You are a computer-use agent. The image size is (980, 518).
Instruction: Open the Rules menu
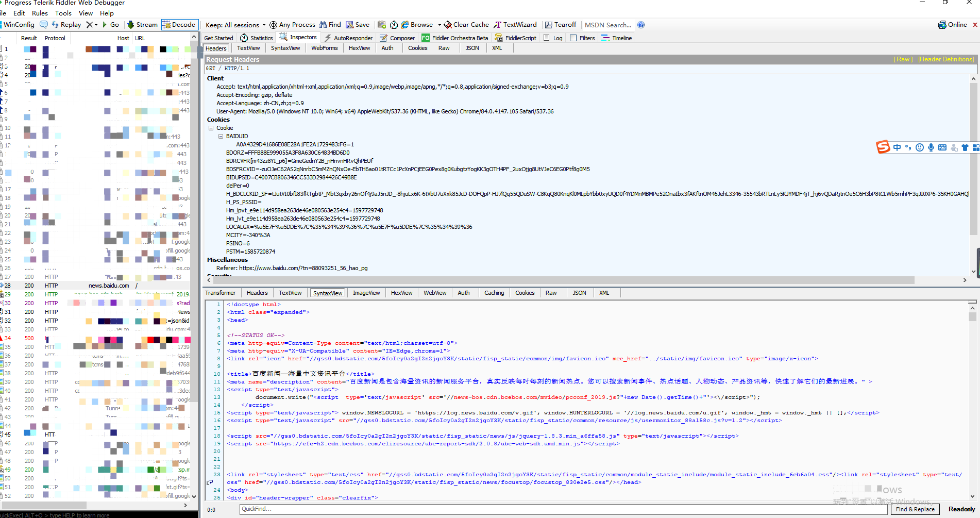40,13
